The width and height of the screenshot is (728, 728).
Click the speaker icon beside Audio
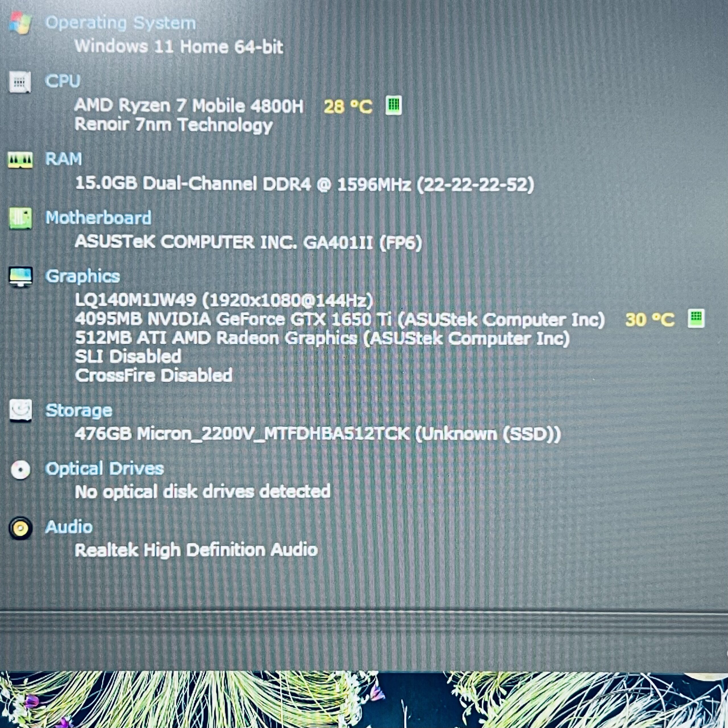point(20,528)
